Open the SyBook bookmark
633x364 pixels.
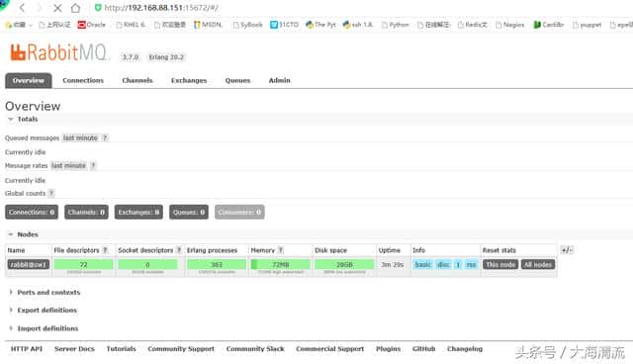coord(247,25)
